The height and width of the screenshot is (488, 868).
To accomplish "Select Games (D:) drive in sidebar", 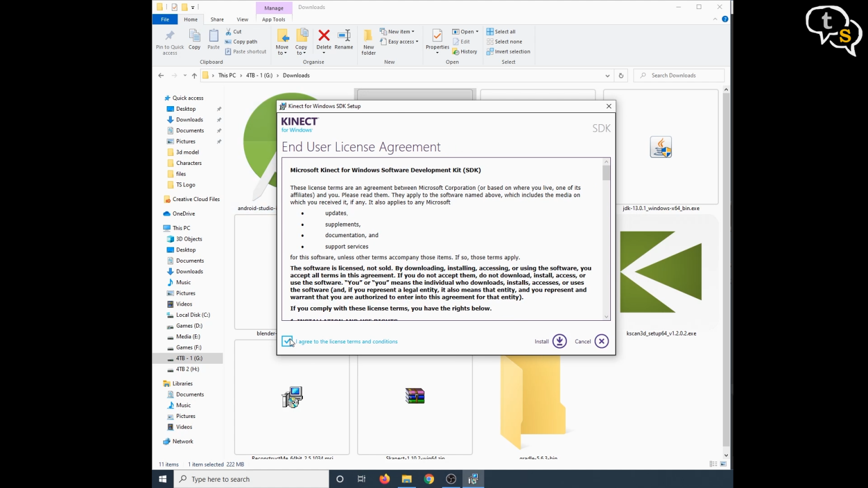I will click(189, 325).
